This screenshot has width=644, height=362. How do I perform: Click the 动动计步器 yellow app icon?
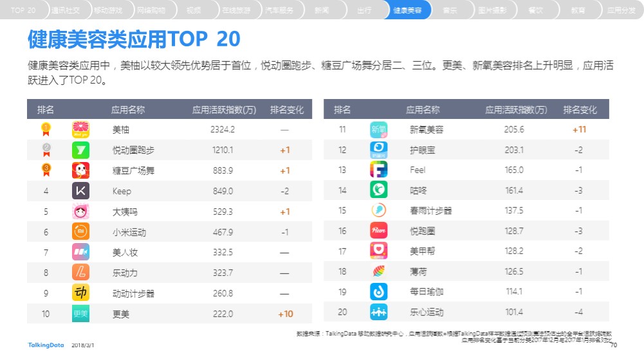click(x=80, y=293)
